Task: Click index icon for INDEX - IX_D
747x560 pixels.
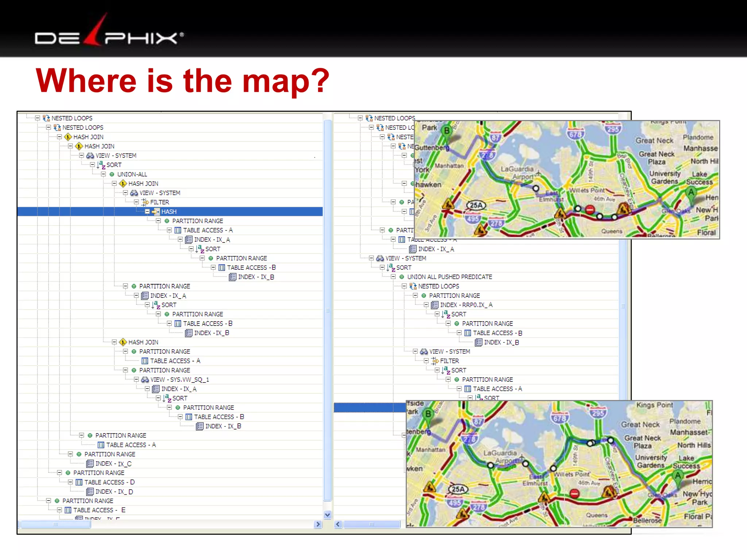Action: 90,491
